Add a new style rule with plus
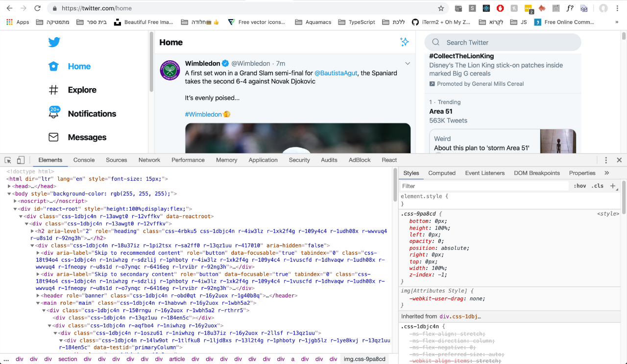The image size is (627, 364). coord(612,186)
